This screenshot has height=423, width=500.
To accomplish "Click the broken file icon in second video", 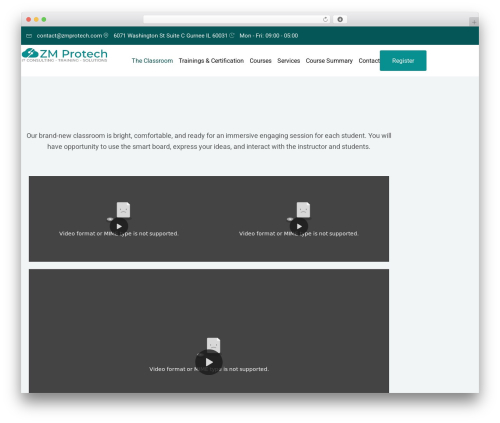I will click(303, 210).
